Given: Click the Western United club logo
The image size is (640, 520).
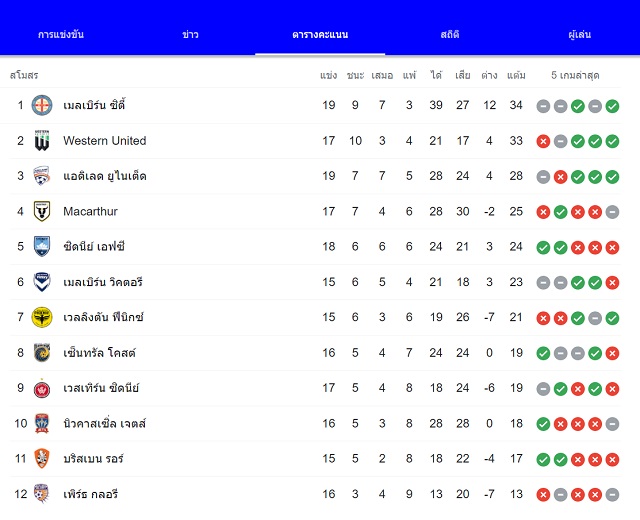Looking at the screenshot, I should pos(42,141).
